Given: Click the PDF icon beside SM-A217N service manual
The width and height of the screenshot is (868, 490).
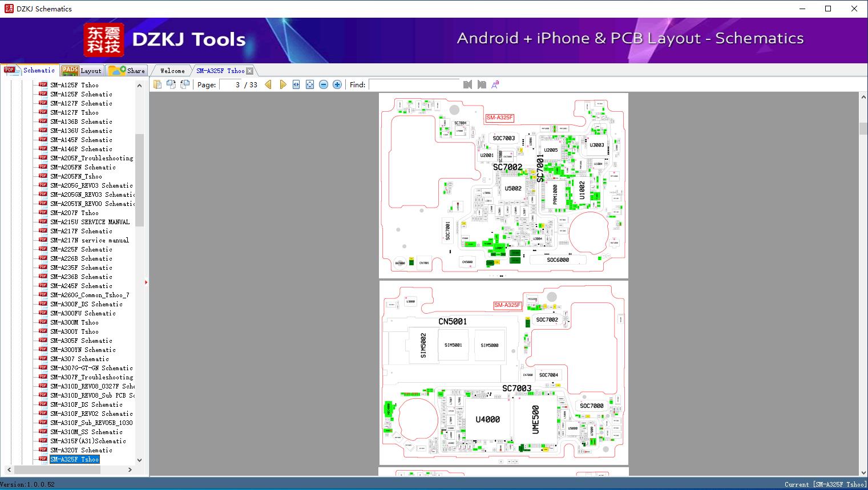Looking at the screenshot, I should [43, 240].
